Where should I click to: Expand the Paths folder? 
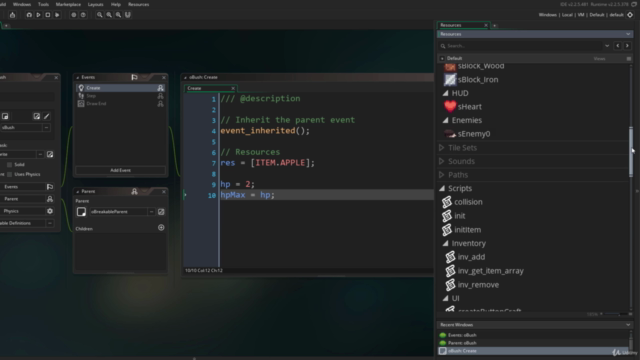pyautogui.click(x=442, y=175)
